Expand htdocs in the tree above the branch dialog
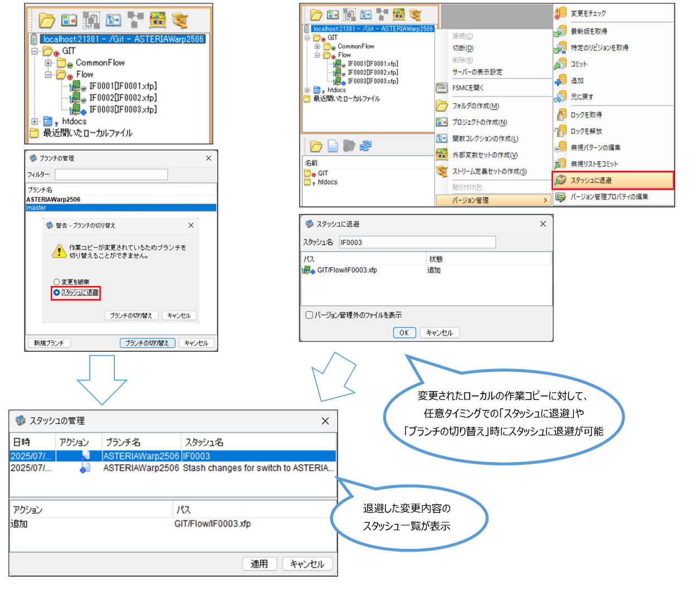Viewport: 700px width, 598px height. tap(35, 122)
